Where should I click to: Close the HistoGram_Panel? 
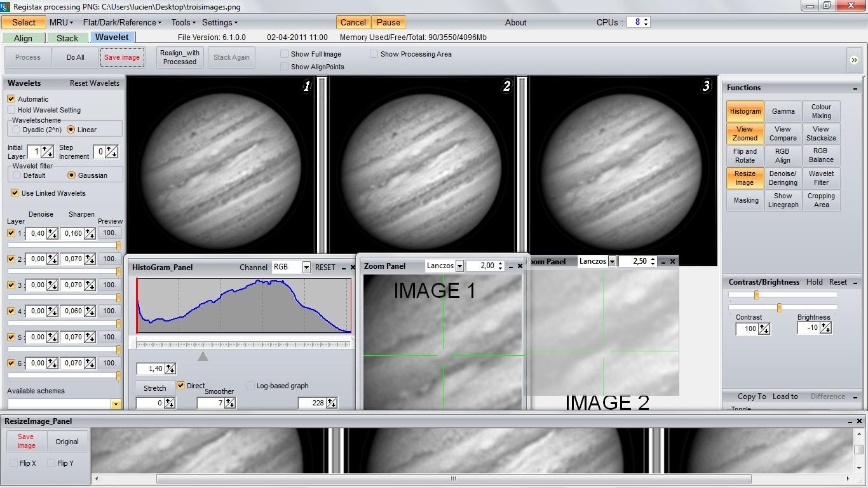[x=353, y=268]
